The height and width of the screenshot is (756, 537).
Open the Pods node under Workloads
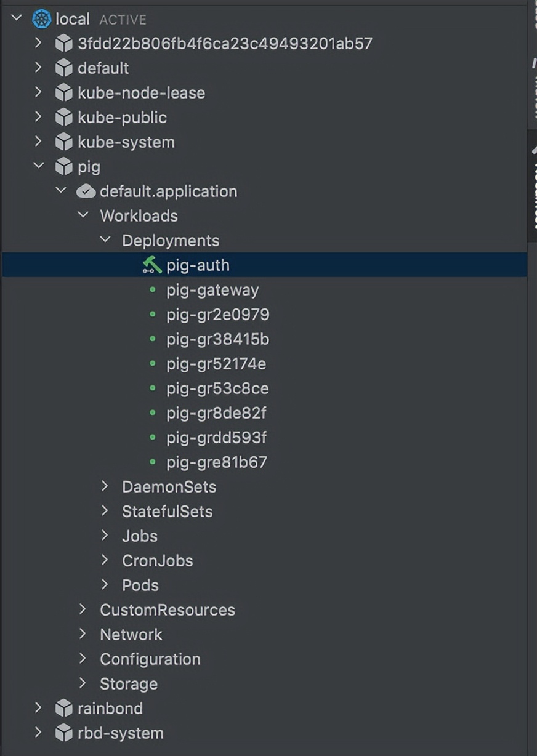[x=140, y=585]
